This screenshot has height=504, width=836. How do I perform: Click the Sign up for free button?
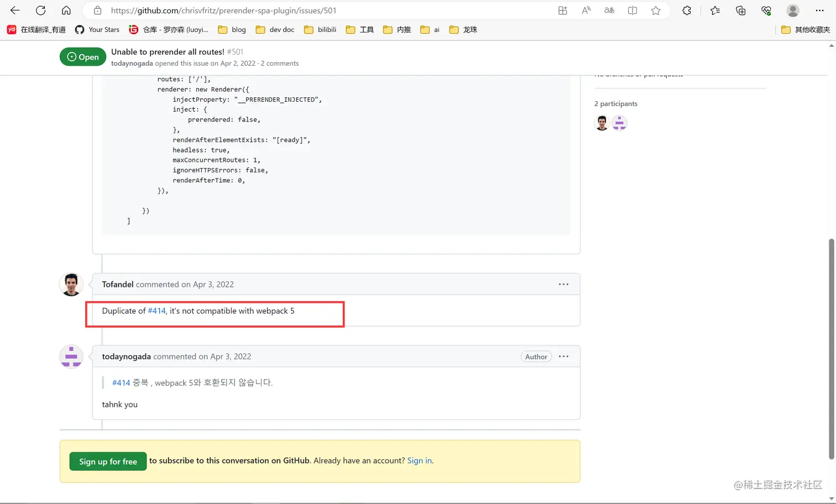pos(108,461)
